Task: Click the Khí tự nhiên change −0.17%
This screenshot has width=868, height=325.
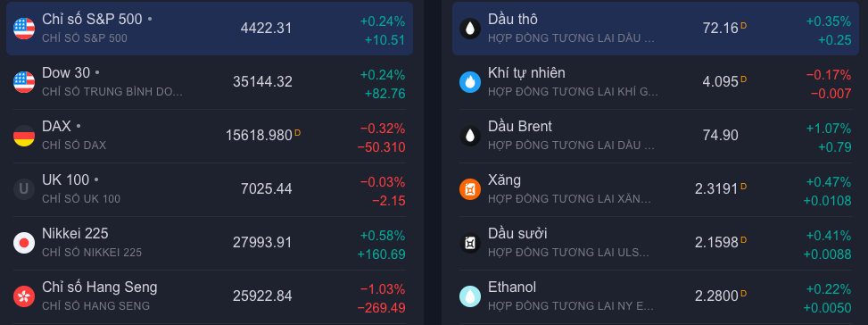Action: tap(828, 75)
